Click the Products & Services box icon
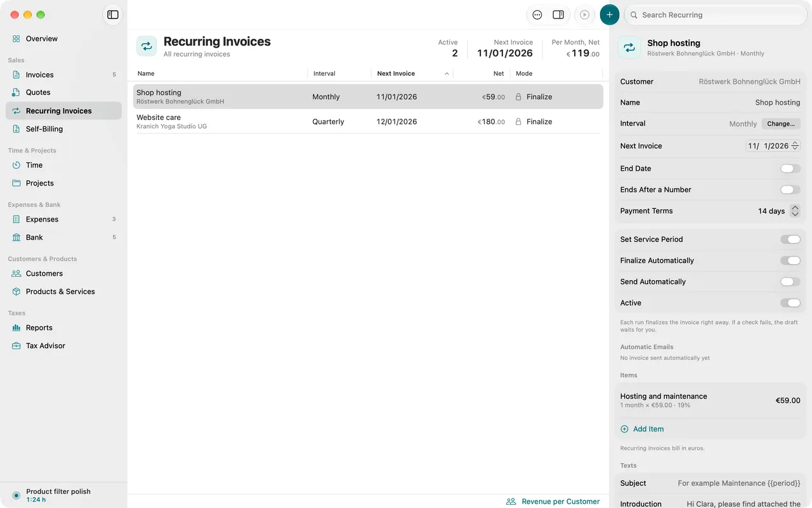 point(16,292)
